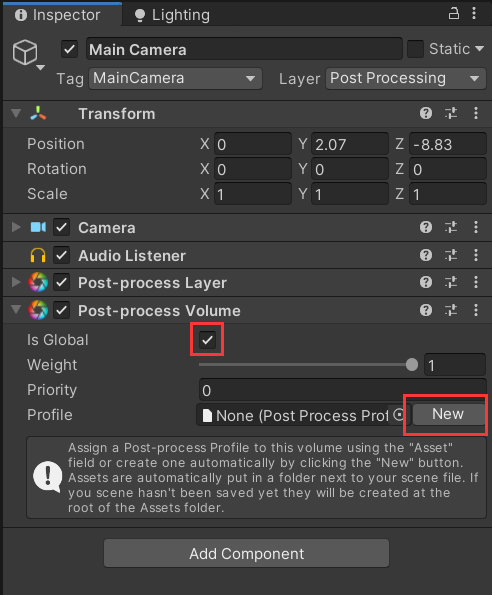Disable the Audio Listener component checkbox

point(61,255)
